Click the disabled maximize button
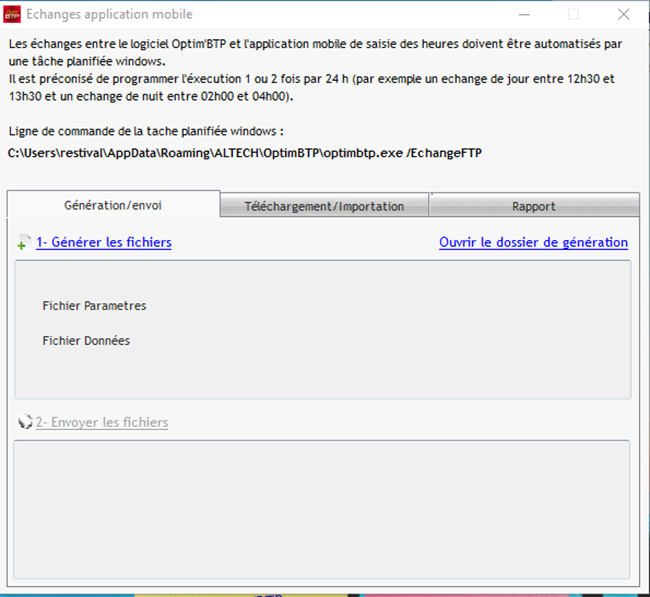This screenshot has width=650, height=597. (573, 14)
